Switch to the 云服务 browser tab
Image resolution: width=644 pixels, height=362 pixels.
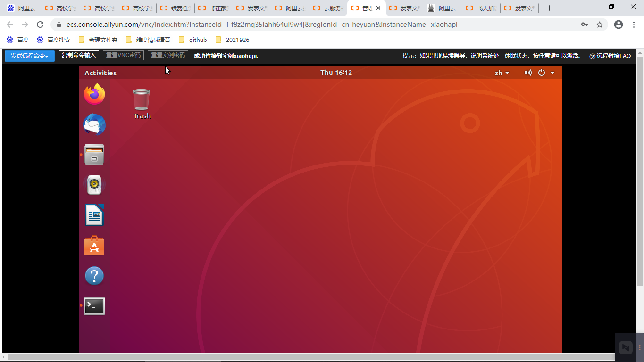pos(328,8)
